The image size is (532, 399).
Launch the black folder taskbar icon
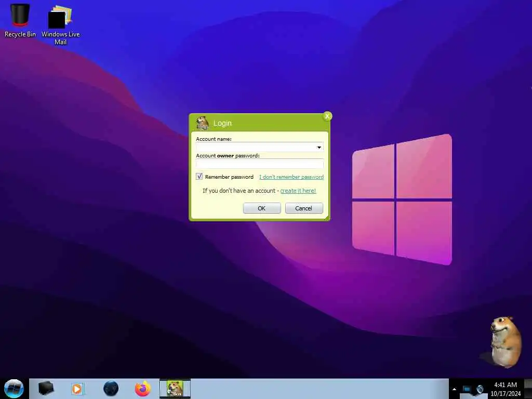coord(46,389)
